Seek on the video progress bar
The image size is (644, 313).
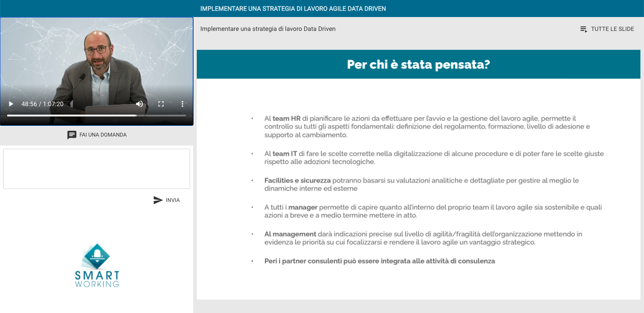97,116
